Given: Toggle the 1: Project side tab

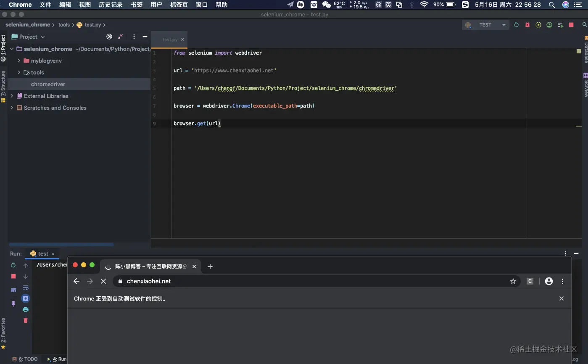Looking at the screenshot, I should (3, 48).
